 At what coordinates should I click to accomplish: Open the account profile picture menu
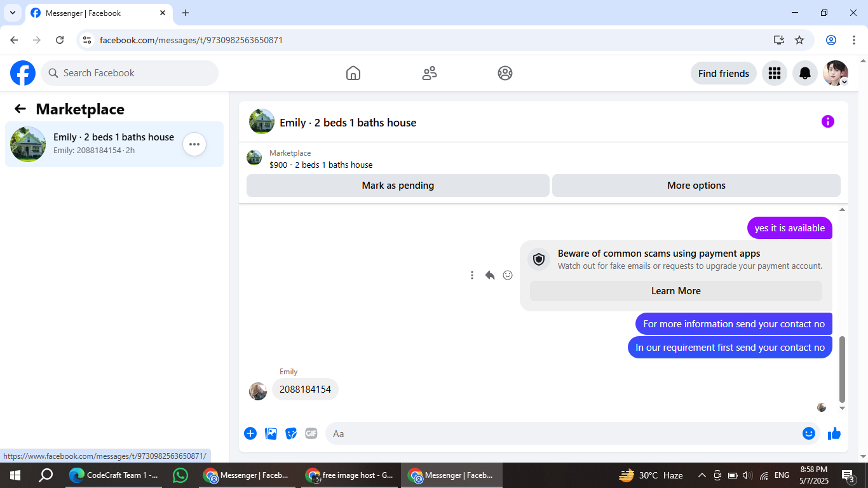[836, 73]
